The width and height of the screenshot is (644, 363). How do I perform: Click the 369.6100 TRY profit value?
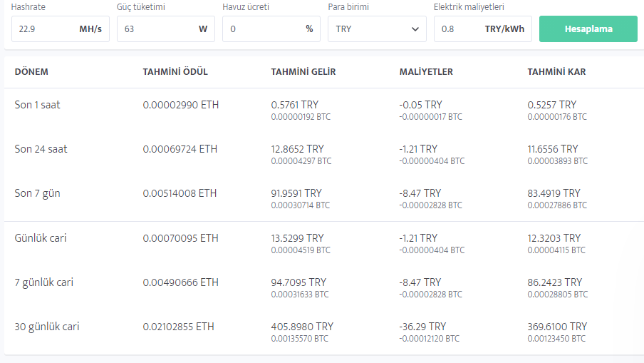pos(557,327)
